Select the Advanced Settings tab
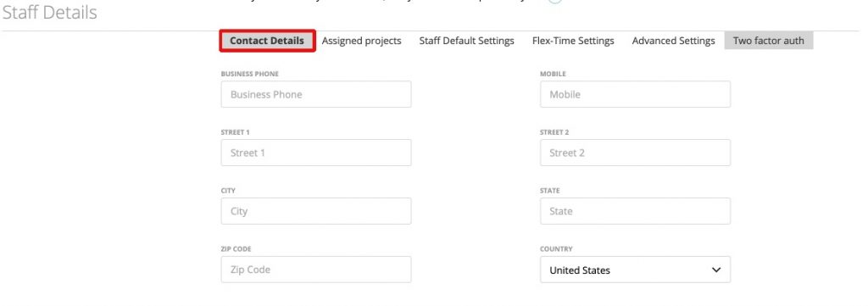Image resolution: width=868 pixels, height=306 pixels. coord(673,41)
